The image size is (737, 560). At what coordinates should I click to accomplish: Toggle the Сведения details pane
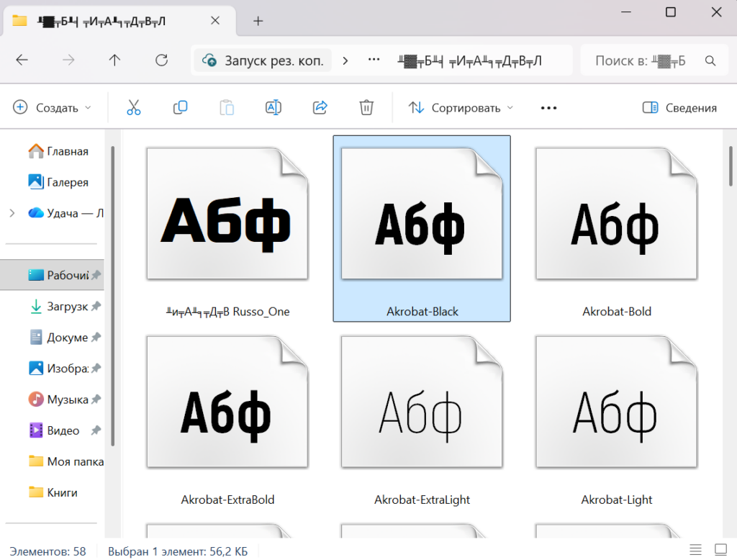coord(679,108)
